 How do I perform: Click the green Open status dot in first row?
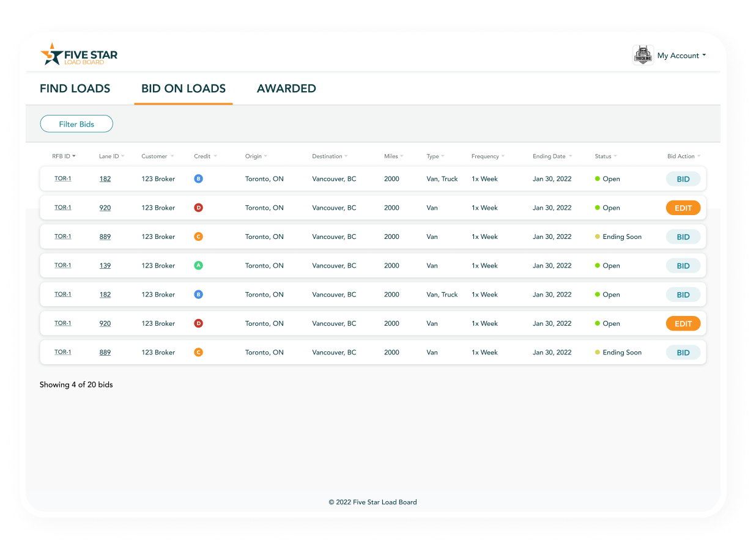click(x=598, y=179)
